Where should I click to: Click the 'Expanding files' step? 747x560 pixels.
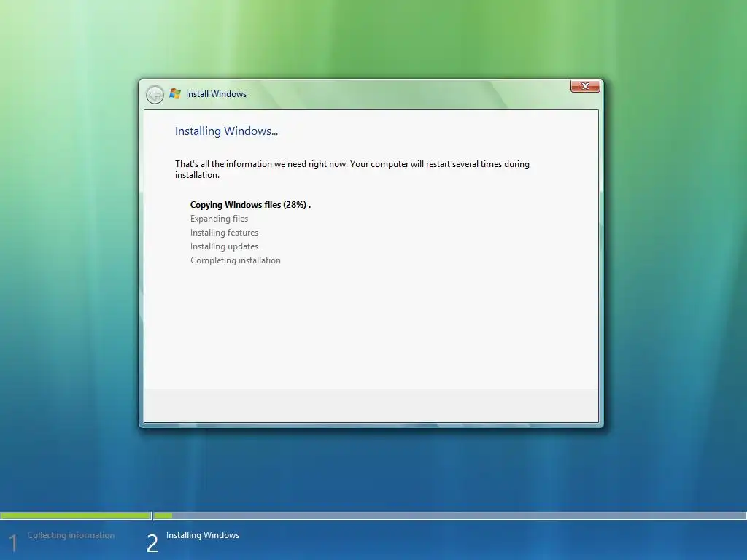pos(219,219)
